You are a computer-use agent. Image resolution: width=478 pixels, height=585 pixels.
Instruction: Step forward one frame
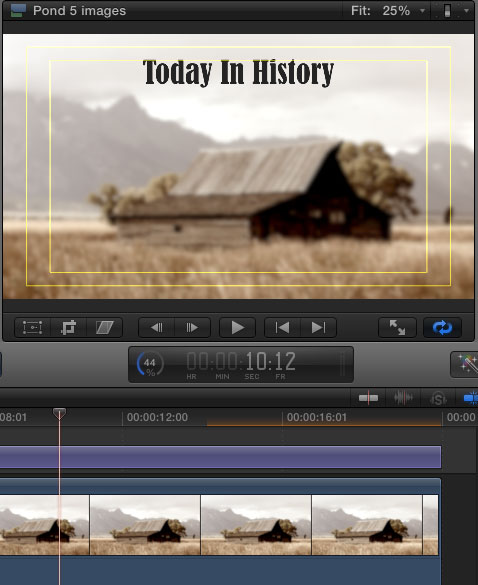(192, 328)
